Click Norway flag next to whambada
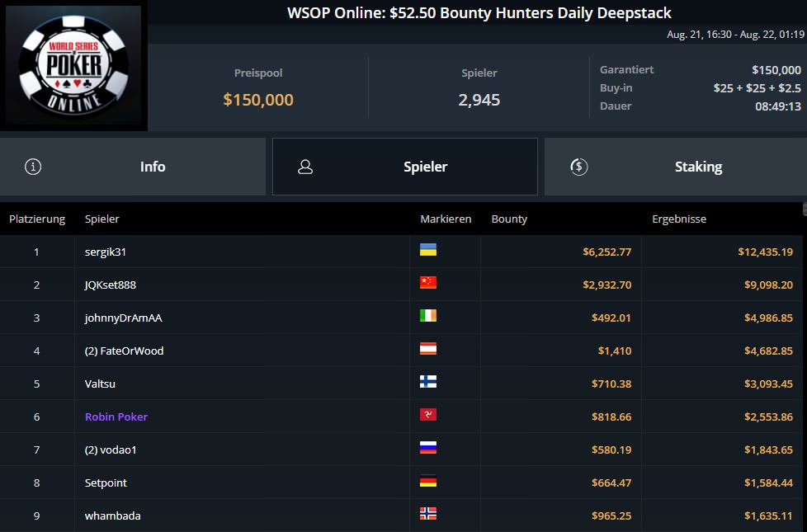807x532 pixels. click(x=427, y=514)
